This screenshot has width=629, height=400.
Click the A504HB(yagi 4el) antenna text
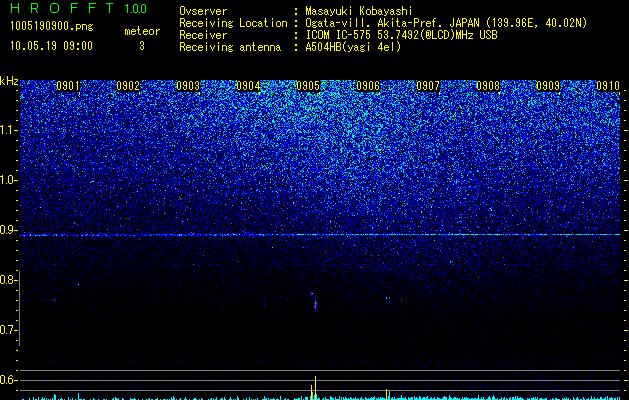pos(353,47)
